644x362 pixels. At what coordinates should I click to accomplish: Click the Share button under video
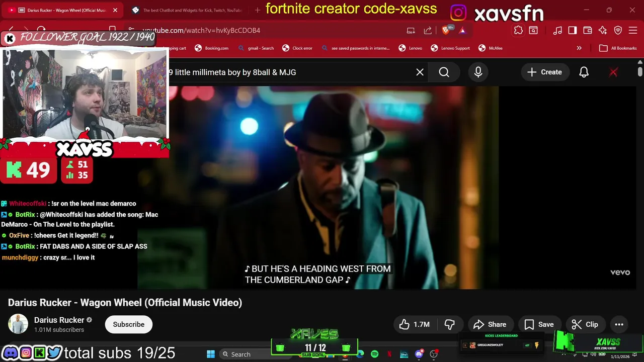click(x=490, y=324)
